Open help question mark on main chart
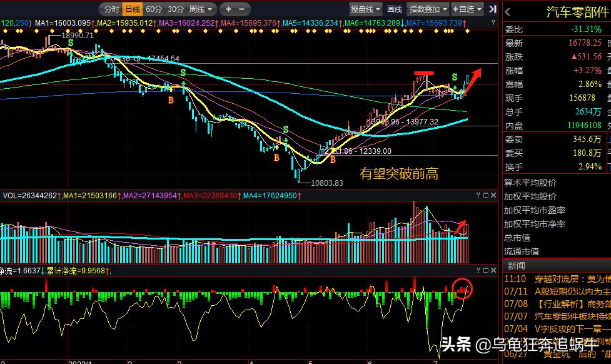Image resolution: width=611 pixels, height=364 pixels. click(x=493, y=23)
